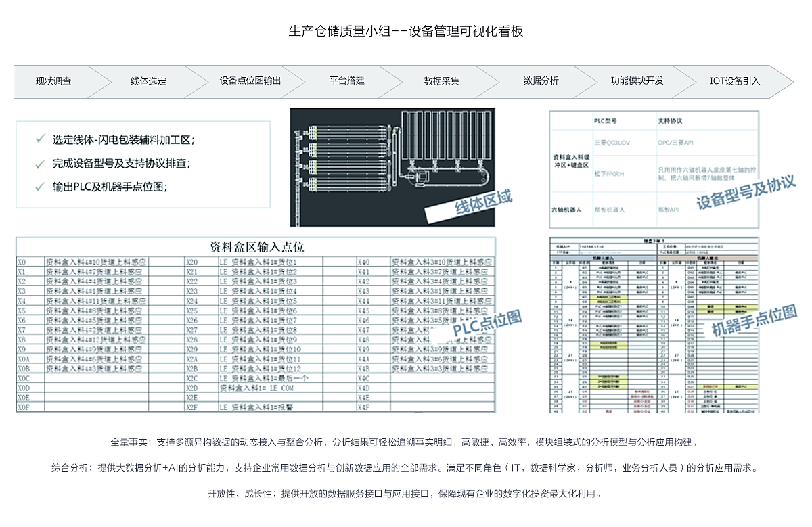Viewport: 812px width, 527px height.
Task: Select the IOT设备引入 process step
Action: 735,81
